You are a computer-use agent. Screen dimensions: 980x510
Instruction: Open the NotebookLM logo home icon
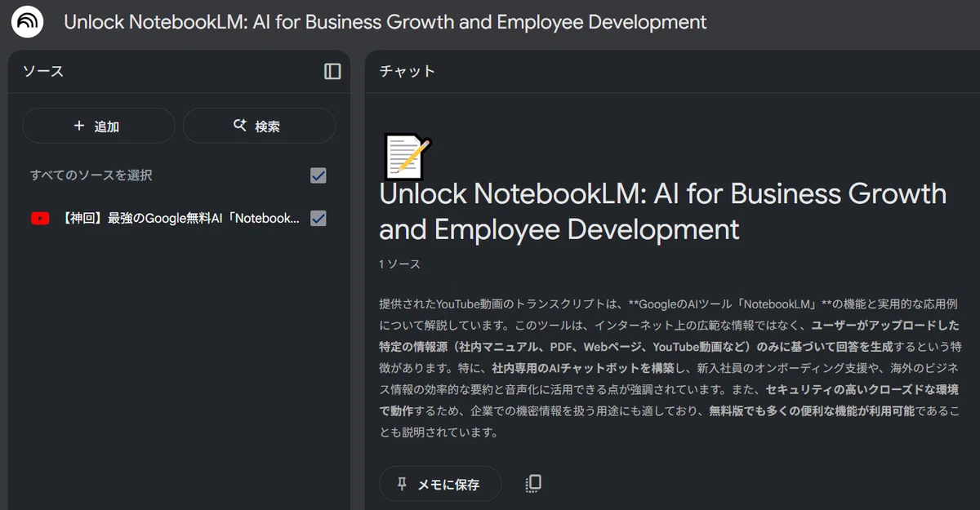click(x=28, y=22)
